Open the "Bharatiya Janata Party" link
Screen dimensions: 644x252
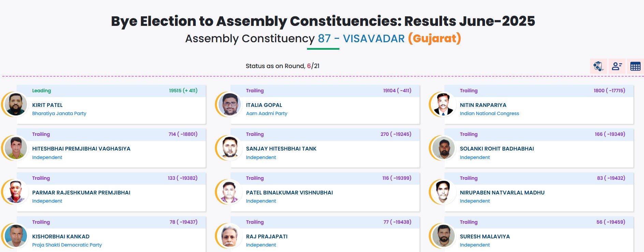coord(59,113)
